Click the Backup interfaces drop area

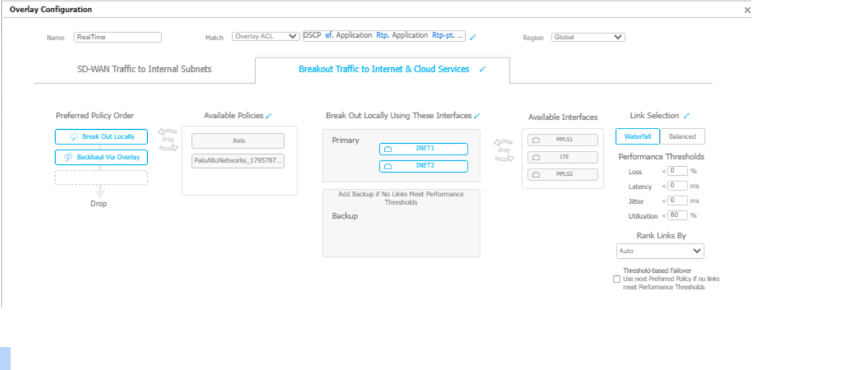401,223
